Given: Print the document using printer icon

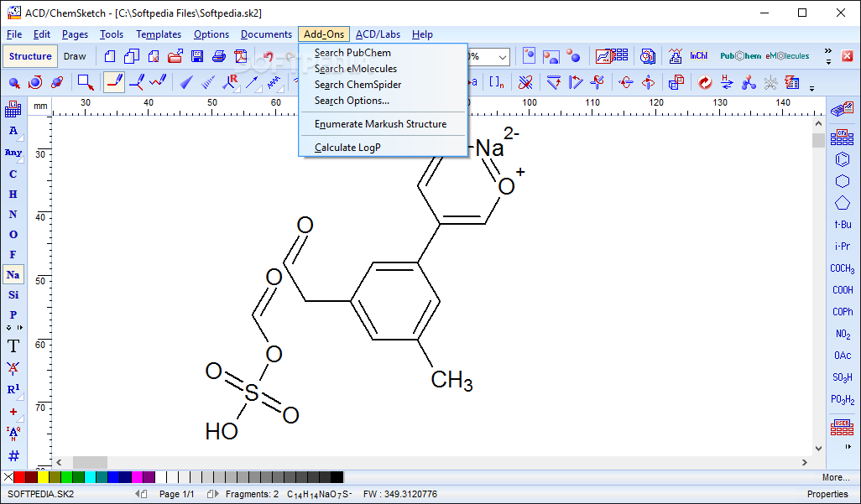Looking at the screenshot, I should (219, 56).
